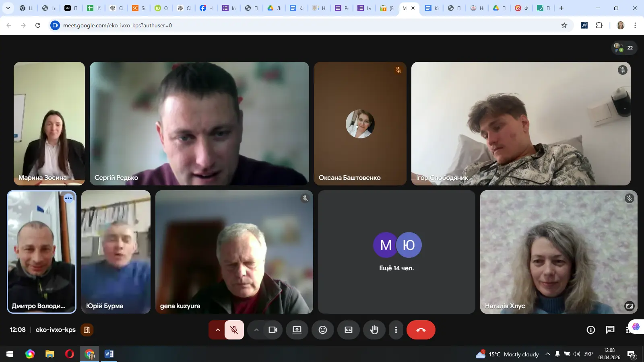Open the Ещё 14 чел. overflow tile
The image size is (644, 362).
coord(396,252)
